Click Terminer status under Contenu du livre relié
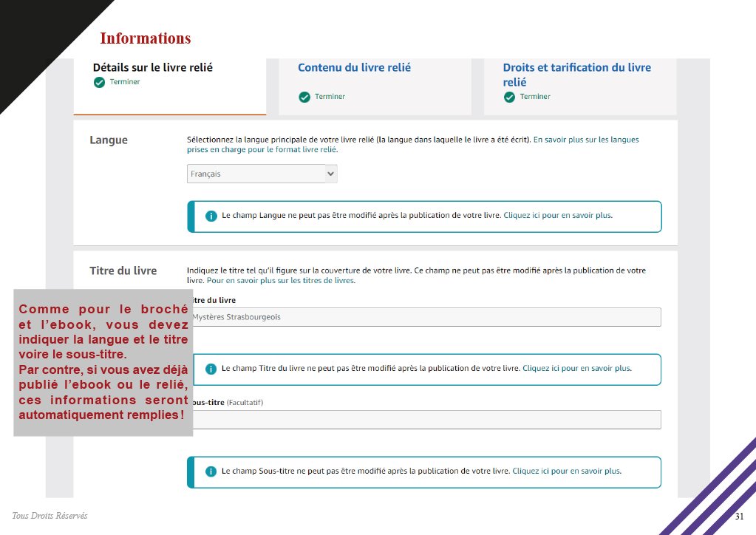This screenshot has width=756, height=535. pyautogui.click(x=330, y=96)
